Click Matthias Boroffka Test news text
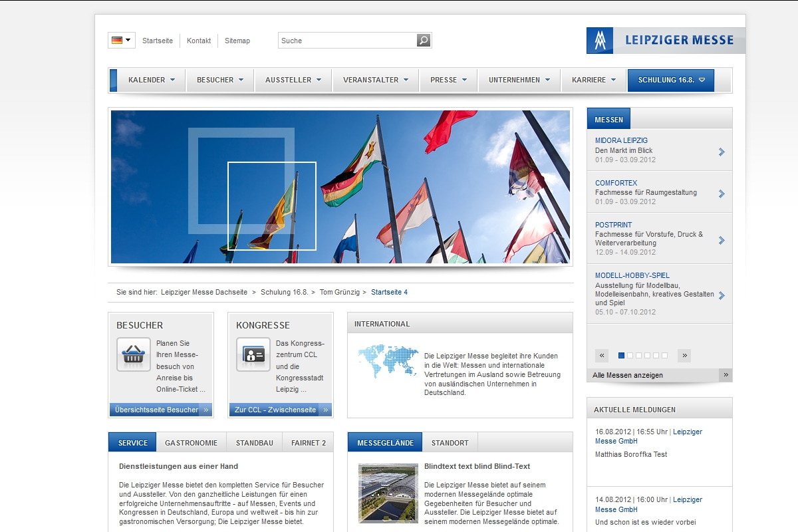Screen dimensions: 798x532 (x=631, y=454)
